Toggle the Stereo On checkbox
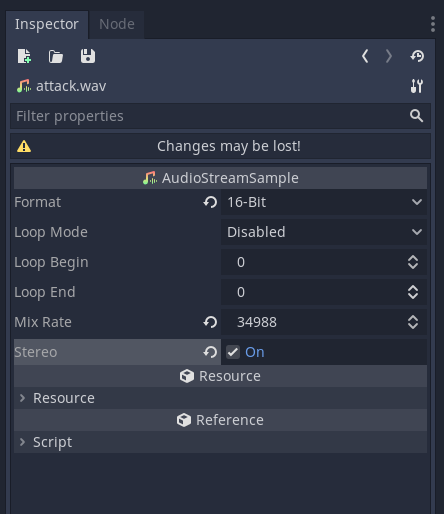Image resolution: width=444 pixels, height=514 pixels. click(233, 352)
